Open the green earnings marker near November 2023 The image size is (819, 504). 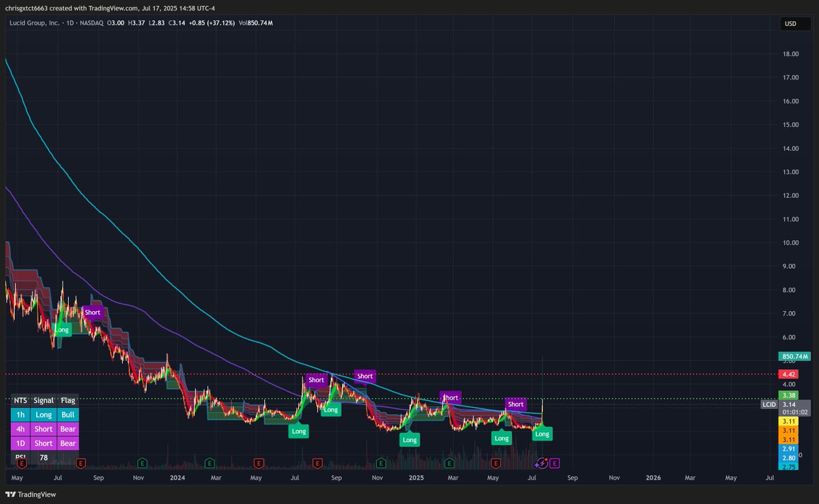click(x=141, y=463)
